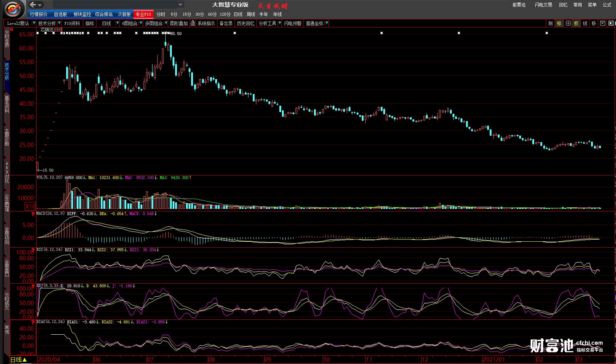This screenshot has width=616, height=364.
Task: Click the back arrow navigation button
Action: (33, 5)
